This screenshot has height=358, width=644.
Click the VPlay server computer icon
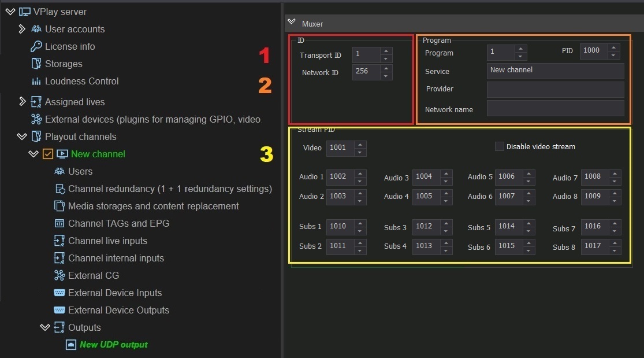[x=25, y=12]
